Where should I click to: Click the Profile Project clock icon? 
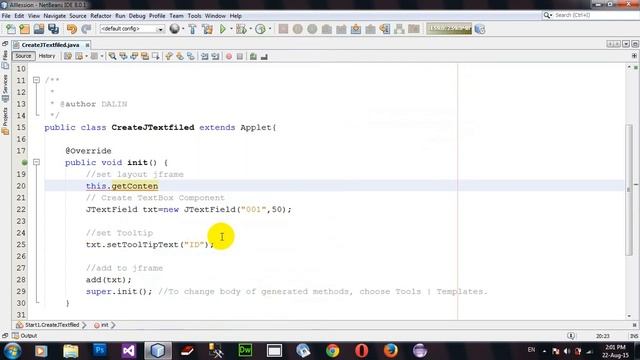[260, 29]
